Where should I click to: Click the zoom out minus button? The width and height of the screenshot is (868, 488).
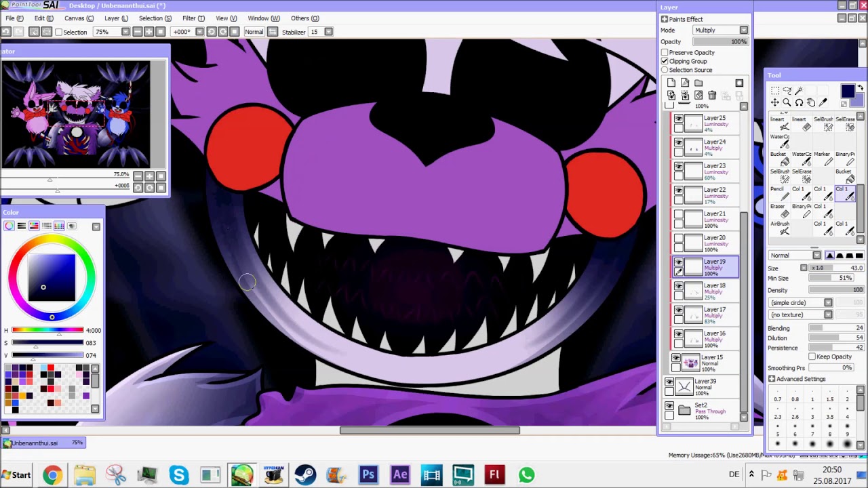tap(137, 32)
